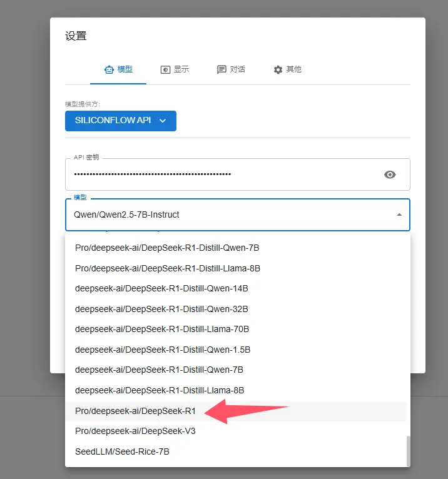Screen dimensions: 448x479
Task: Open the 其他 settings tab
Action: coord(287,69)
